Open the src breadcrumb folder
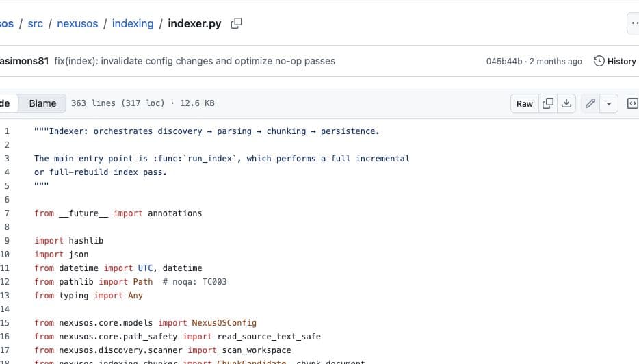Image resolution: width=639 pixels, height=364 pixels. (x=35, y=24)
